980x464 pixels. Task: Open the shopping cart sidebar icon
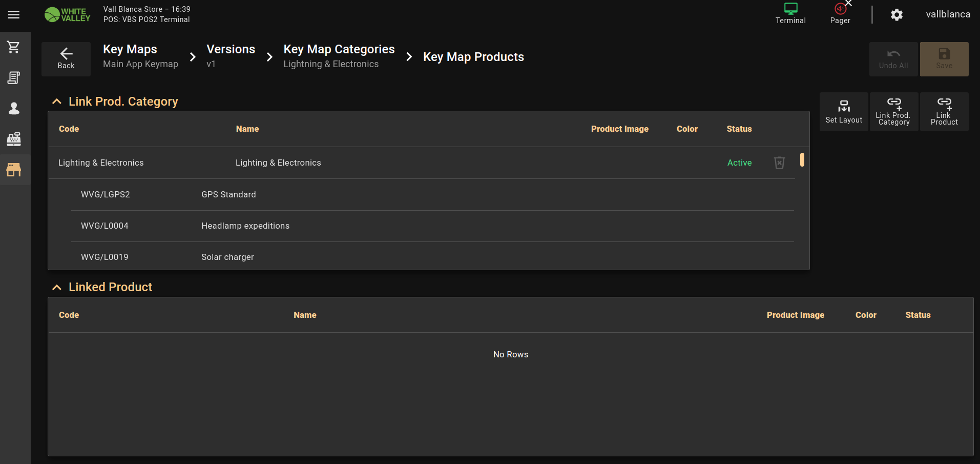tap(14, 47)
